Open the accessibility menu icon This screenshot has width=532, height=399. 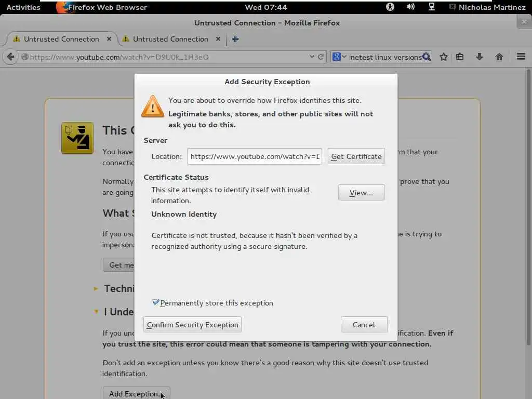point(390,7)
